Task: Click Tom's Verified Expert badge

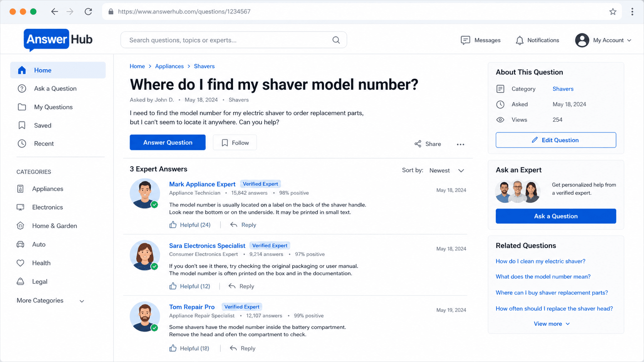Action: 242,307
